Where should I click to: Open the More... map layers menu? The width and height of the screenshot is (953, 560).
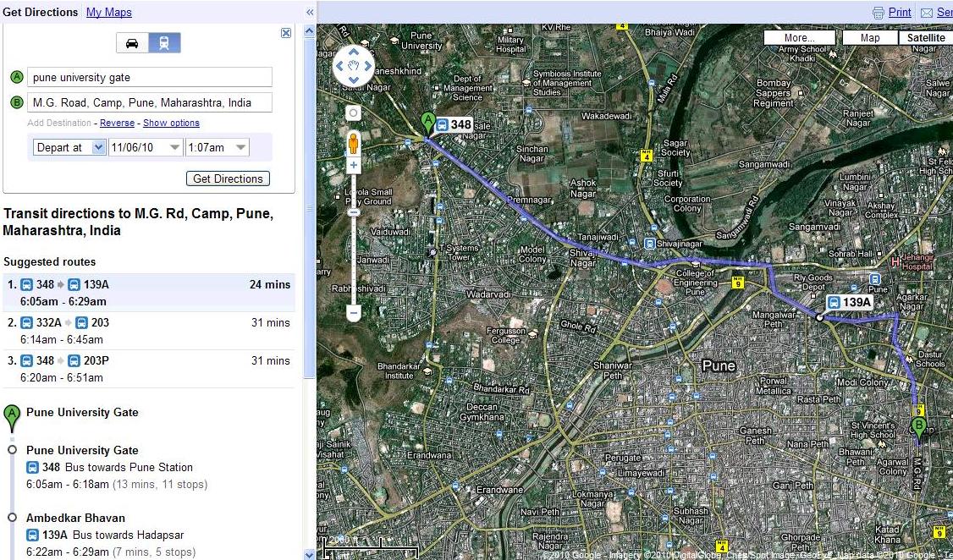[800, 38]
